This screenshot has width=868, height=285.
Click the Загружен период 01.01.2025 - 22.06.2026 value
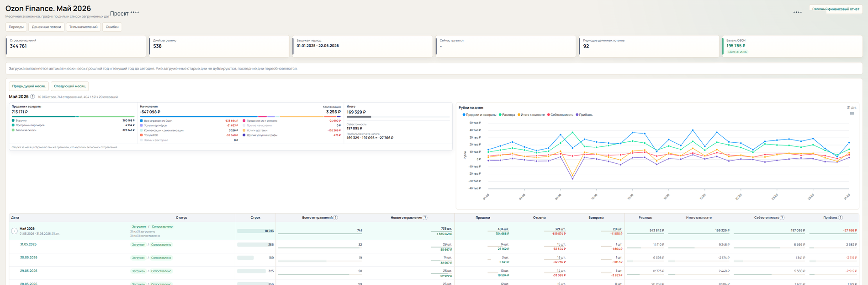318,46
